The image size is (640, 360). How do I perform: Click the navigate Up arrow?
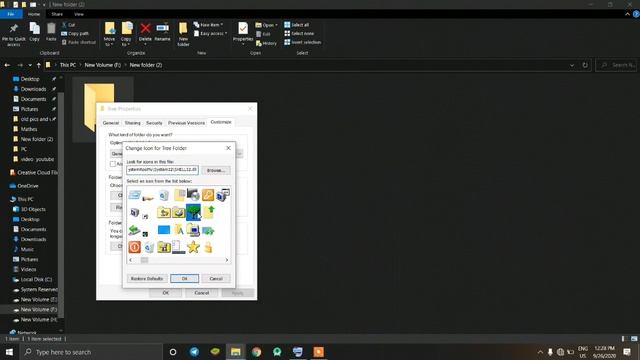[x=38, y=65]
